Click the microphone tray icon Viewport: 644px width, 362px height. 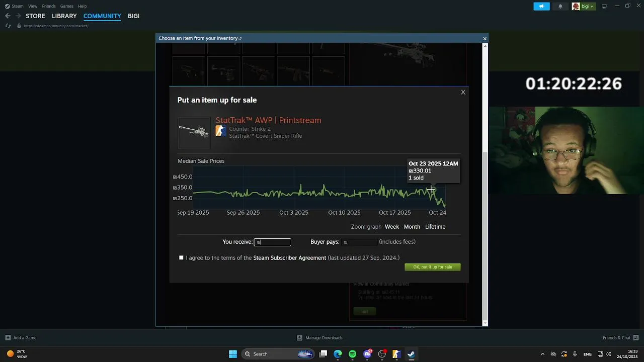coord(575,354)
